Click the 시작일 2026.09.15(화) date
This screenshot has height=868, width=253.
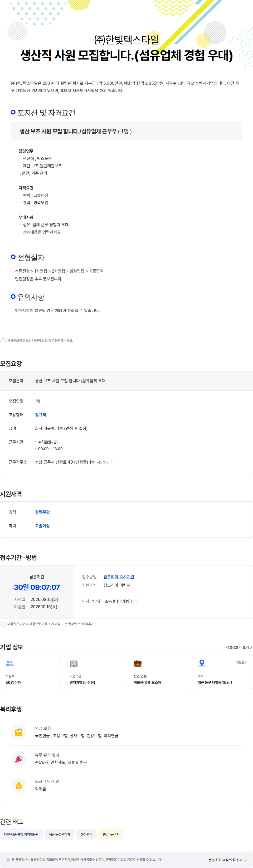[45, 599]
